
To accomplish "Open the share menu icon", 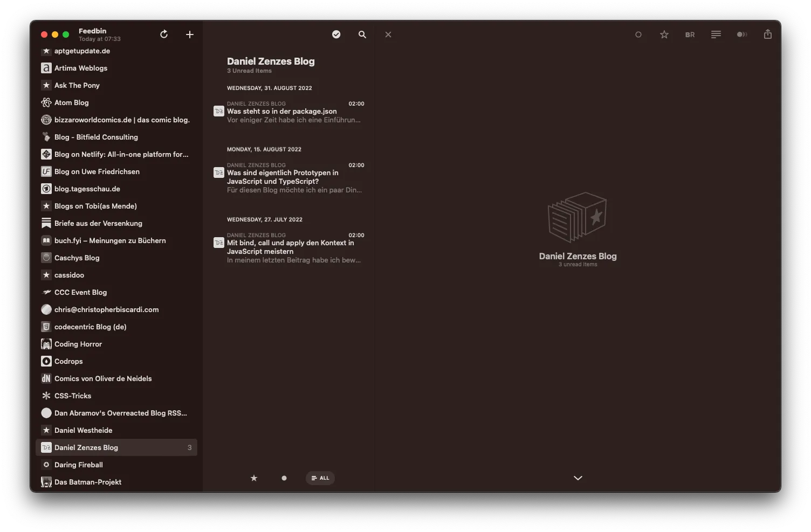I will click(x=768, y=34).
